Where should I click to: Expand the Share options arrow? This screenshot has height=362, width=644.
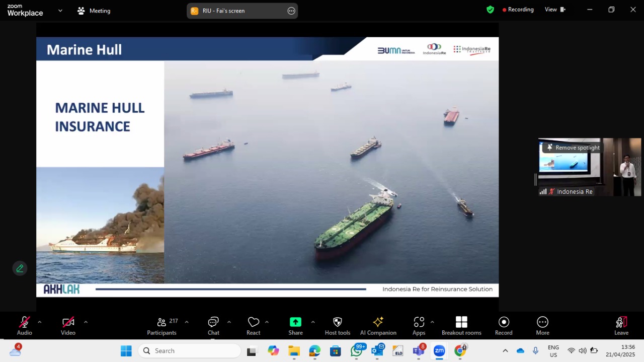pyautogui.click(x=312, y=322)
